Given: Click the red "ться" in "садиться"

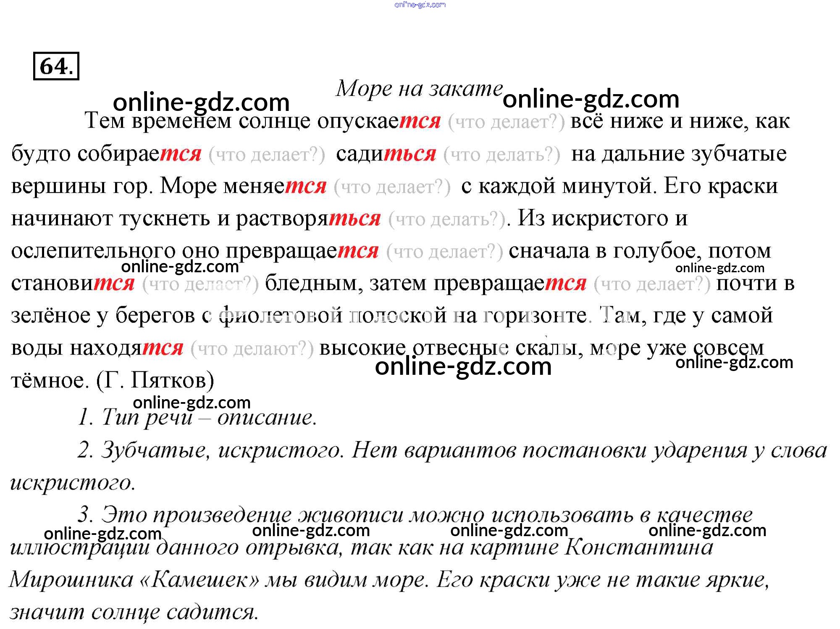Looking at the screenshot, I should (x=410, y=154).
